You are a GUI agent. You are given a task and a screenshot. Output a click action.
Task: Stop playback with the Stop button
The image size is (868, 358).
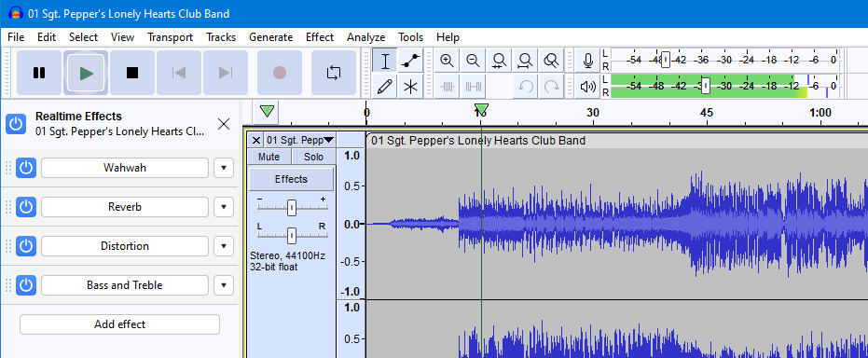132,73
